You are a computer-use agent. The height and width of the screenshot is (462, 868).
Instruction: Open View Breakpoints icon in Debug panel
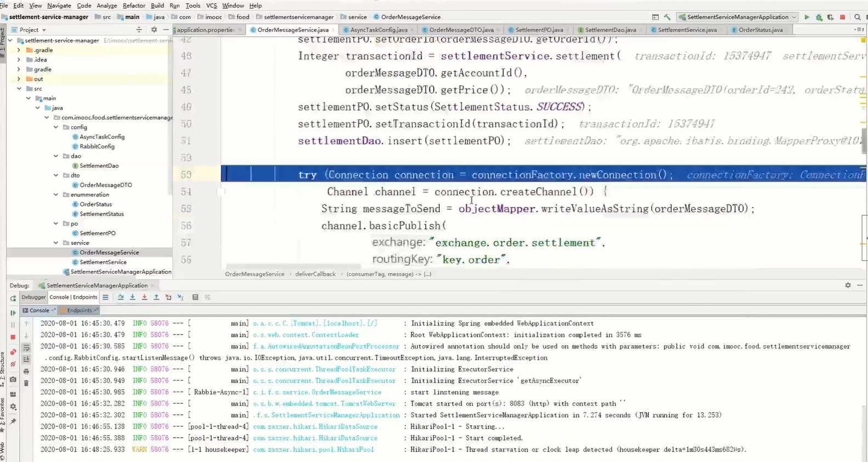pyautogui.click(x=13, y=351)
